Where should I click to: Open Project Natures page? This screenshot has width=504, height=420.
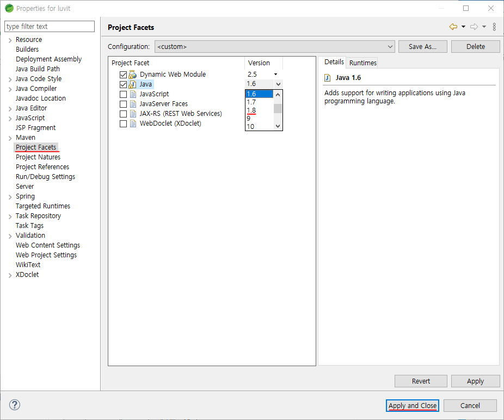[x=38, y=157]
